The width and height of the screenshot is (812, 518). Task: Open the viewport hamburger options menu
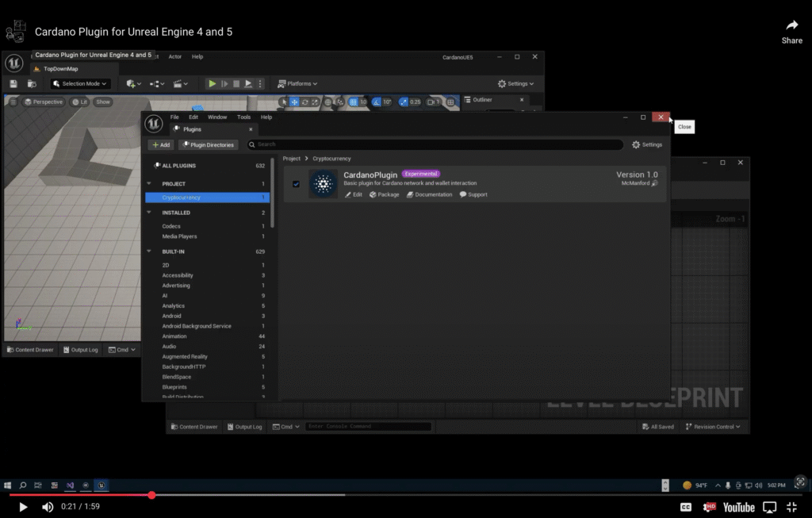(x=13, y=102)
